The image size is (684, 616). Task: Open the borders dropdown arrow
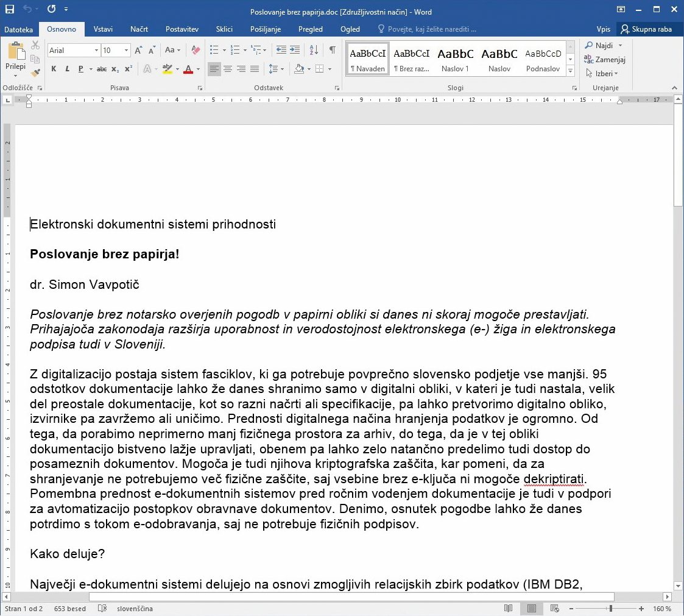click(330, 69)
